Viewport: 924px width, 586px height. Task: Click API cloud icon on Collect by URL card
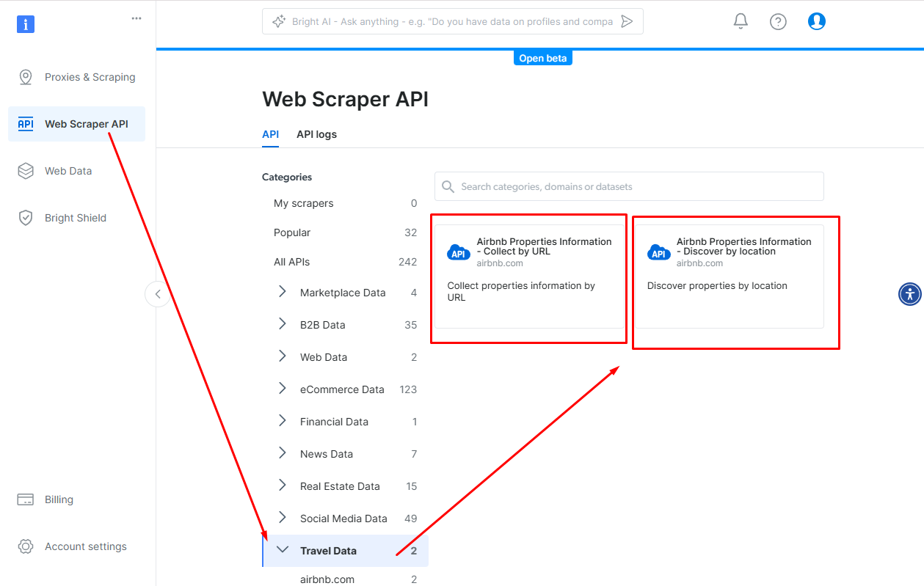[x=459, y=253]
